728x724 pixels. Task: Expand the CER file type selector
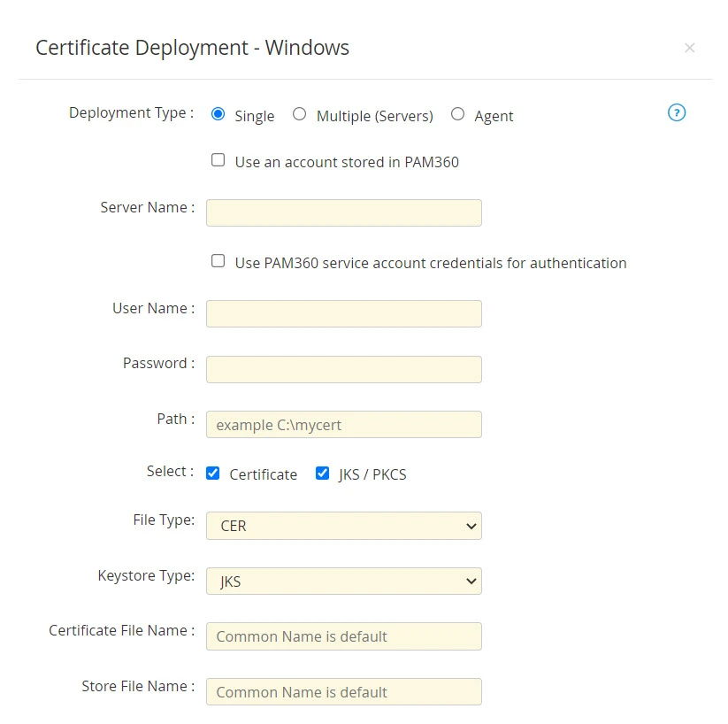(343, 526)
